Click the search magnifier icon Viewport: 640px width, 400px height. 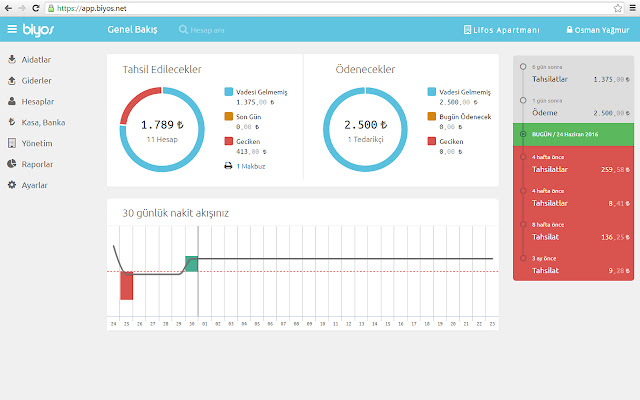(x=183, y=30)
